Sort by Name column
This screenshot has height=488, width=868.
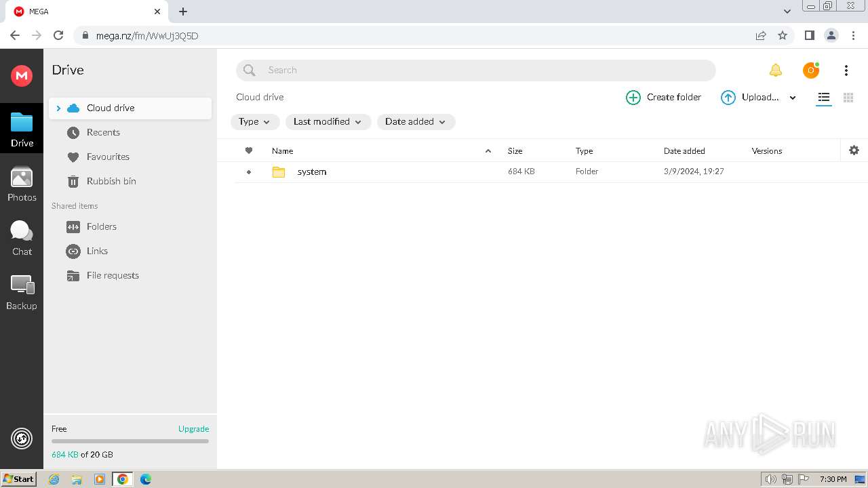click(282, 151)
